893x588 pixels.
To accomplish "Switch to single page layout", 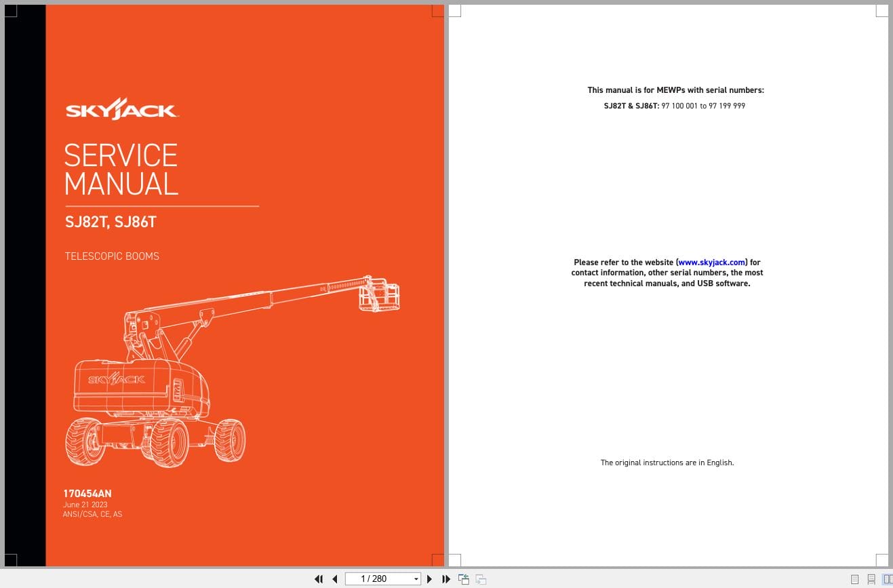I will point(854,579).
